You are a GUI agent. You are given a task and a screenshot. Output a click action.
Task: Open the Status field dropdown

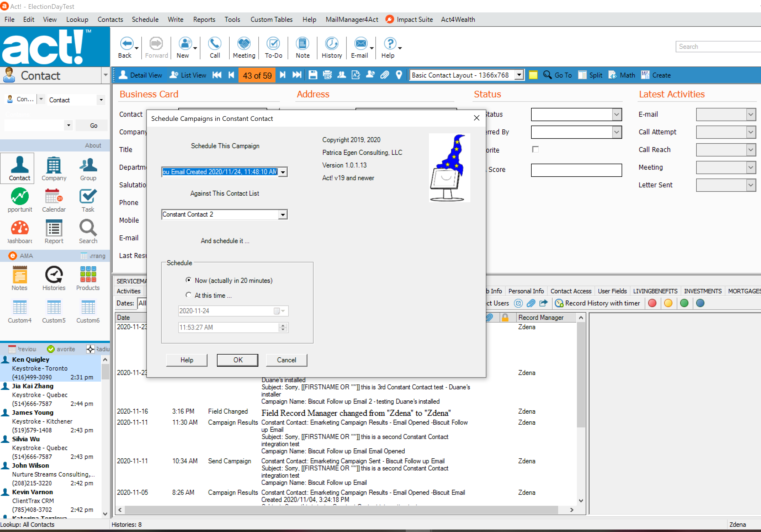coord(616,115)
